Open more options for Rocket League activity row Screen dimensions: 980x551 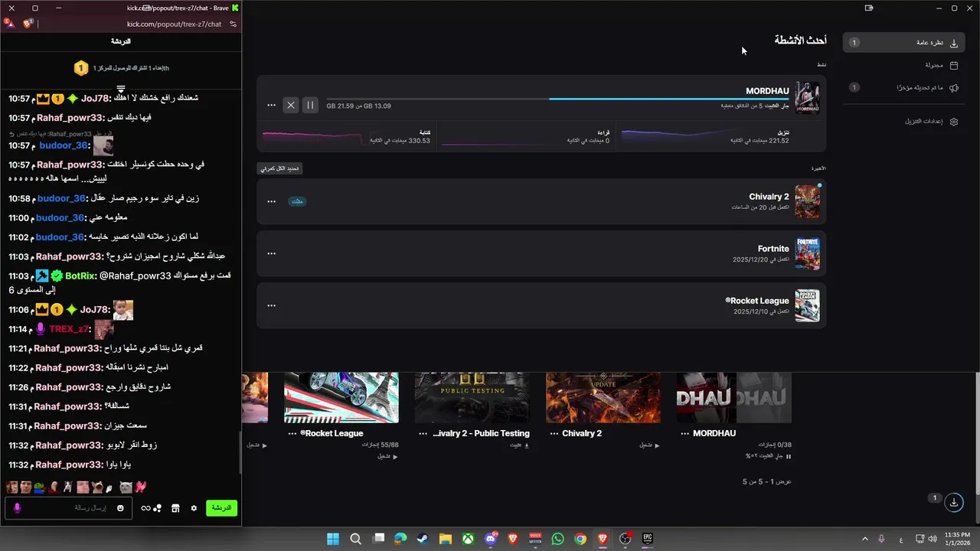point(271,305)
